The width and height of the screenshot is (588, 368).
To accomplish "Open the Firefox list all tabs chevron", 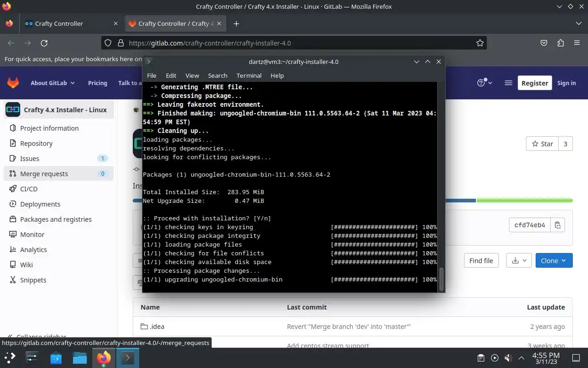I will pos(578,23).
